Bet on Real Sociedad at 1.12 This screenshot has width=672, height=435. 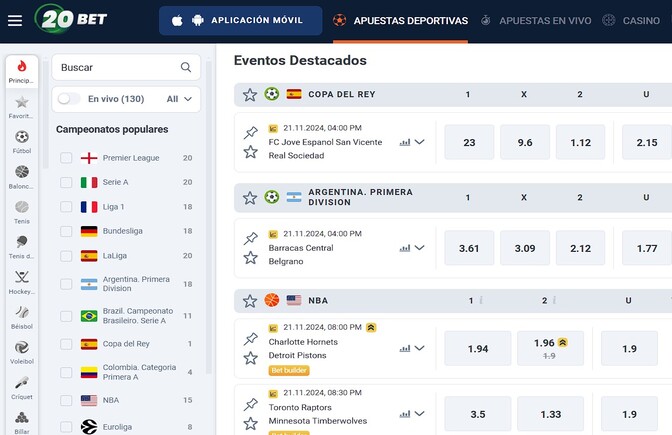point(580,142)
